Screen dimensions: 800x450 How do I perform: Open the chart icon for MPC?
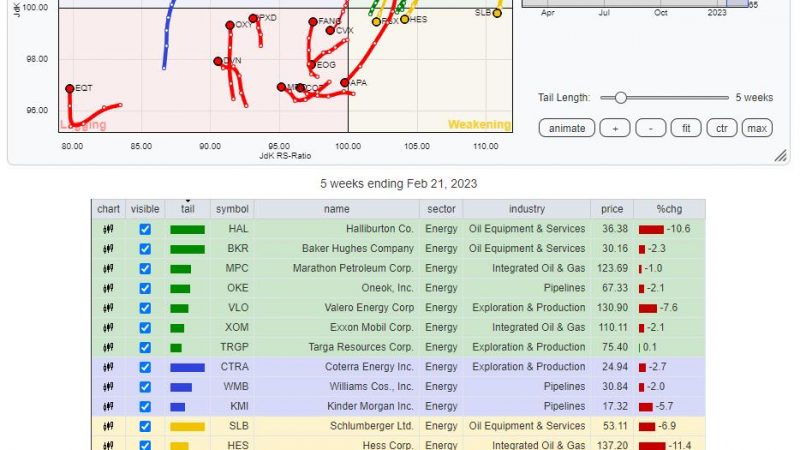pyautogui.click(x=108, y=268)
